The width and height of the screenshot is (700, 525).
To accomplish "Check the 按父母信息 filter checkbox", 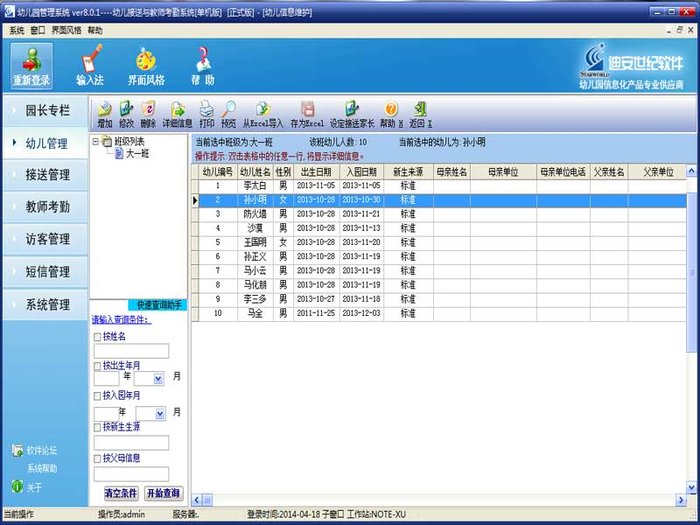I will (x=97, y=458).
